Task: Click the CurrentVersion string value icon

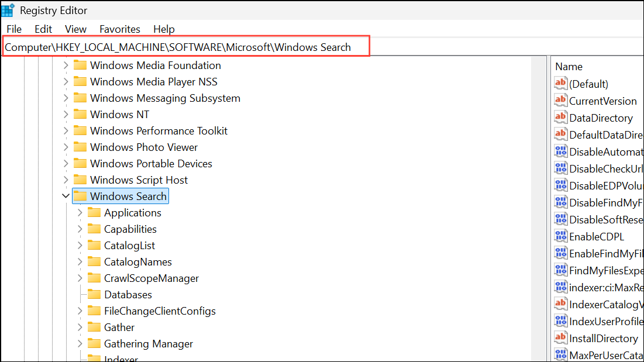Action: coord(560,100)
